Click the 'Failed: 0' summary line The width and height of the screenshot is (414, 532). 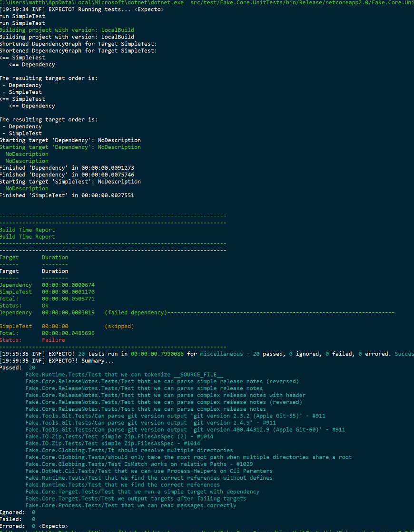(18, 520)
